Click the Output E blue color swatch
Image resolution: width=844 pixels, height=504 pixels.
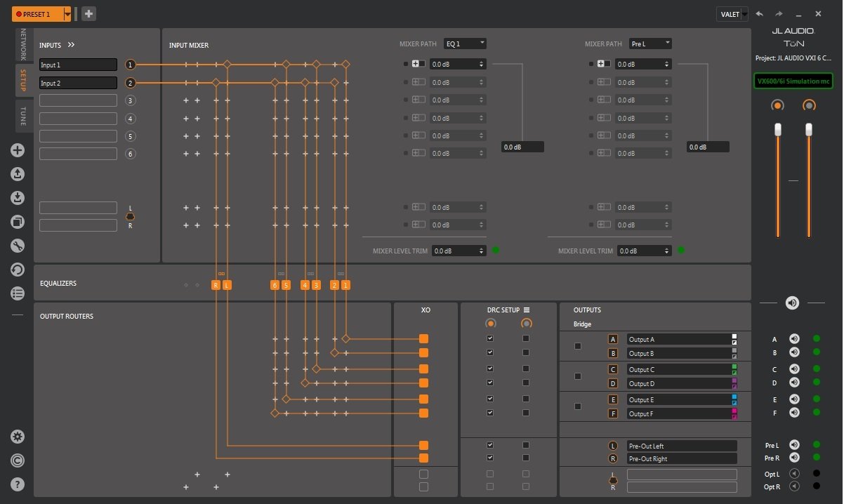pyautogui.click(x=734, y=397)
